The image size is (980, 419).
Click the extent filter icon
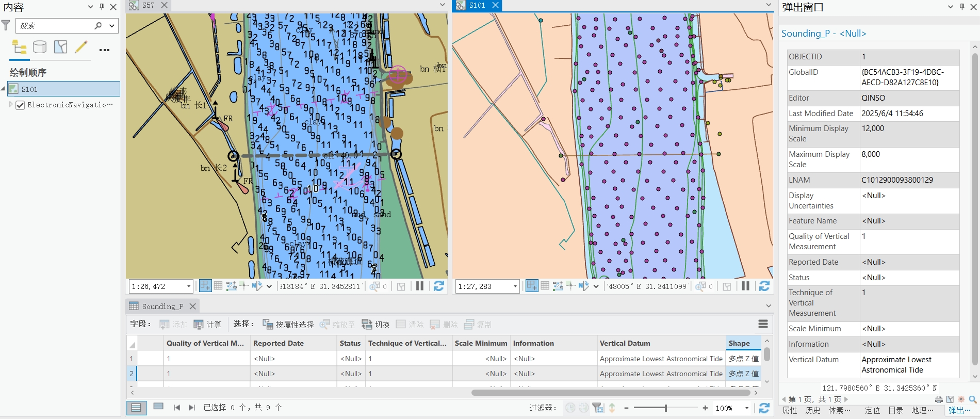598,408
